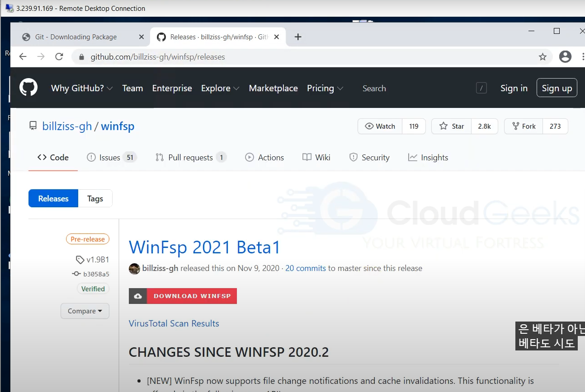
Task: Click the billziss-gh avatar thumbnail
Action: pos(134,269)
